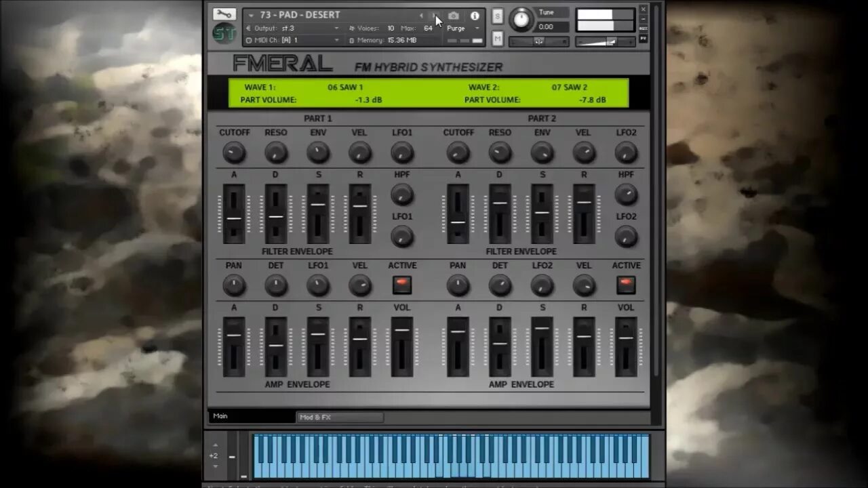
Task: Show instrument info with the i icon
Action: tap(475, 16)
